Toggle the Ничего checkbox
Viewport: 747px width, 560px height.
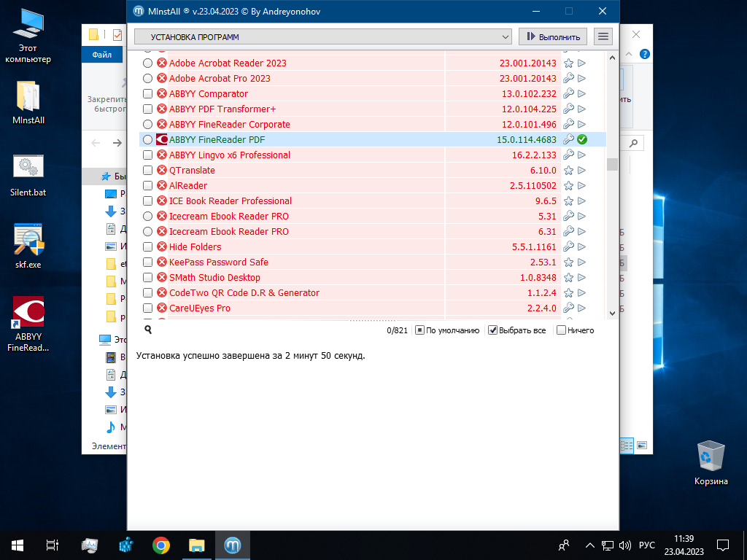coord(561,330)
